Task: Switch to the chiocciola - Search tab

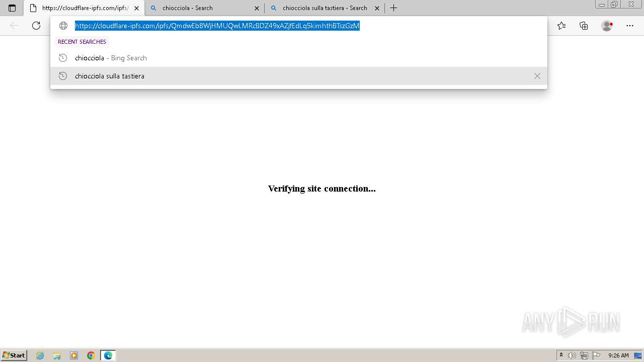Action: pyautogui.click(x=205, y=8)
